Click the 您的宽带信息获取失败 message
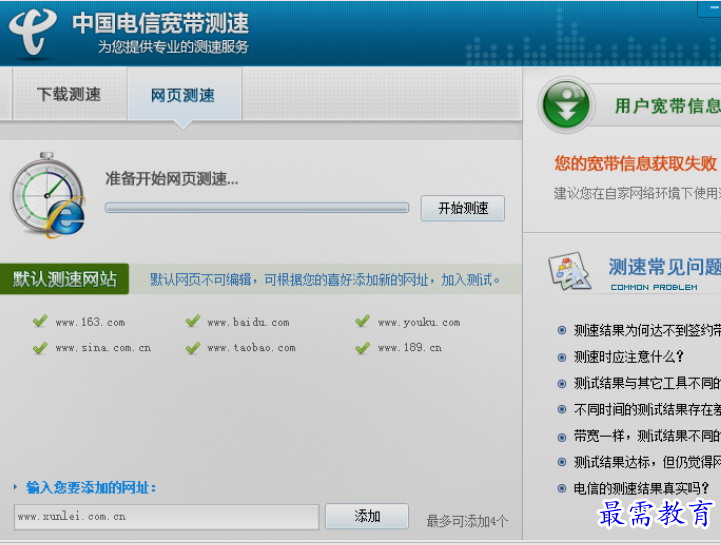Viewport: 721px width, 545px height. [x=635, y=163]
